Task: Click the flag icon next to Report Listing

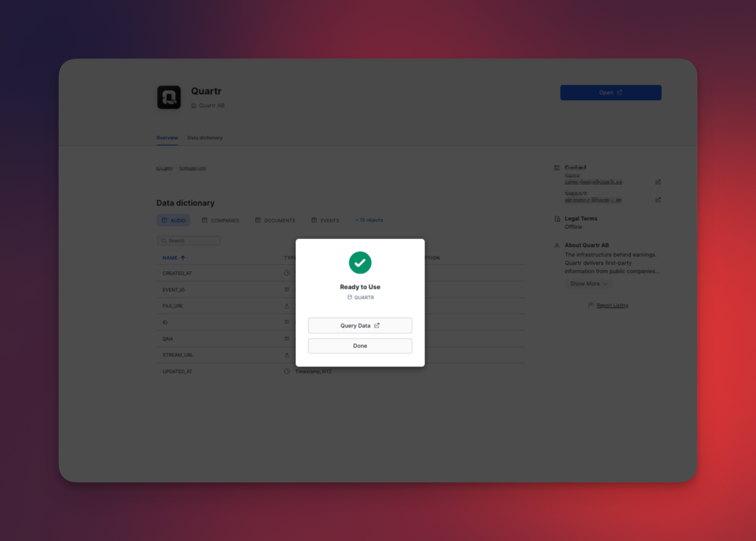Action: [x=590, y=305]
